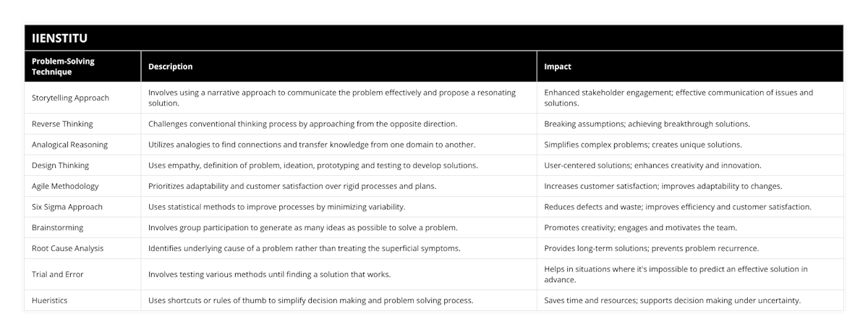Select the "Provides long-term solutions" impact cell
This screenshot has height=335, width=868.
coord(651,248)
